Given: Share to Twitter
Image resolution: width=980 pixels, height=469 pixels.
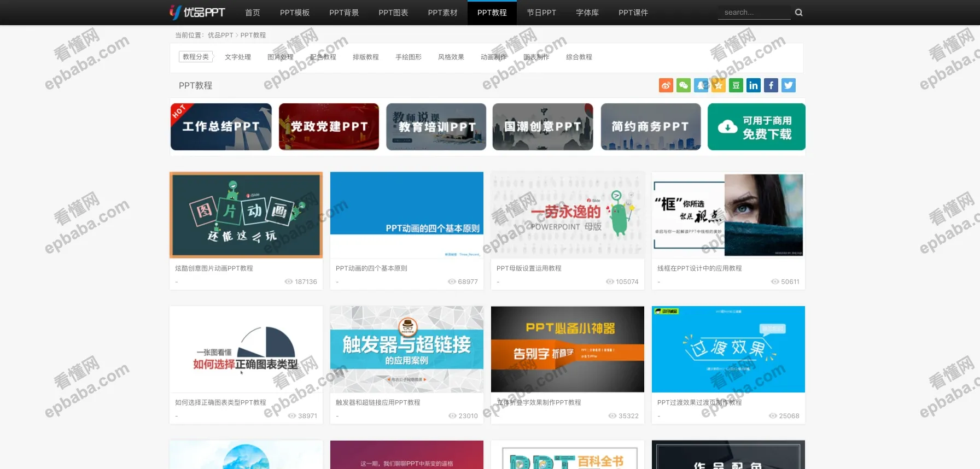Looking at the screenshot, I should tap(789, 85).
